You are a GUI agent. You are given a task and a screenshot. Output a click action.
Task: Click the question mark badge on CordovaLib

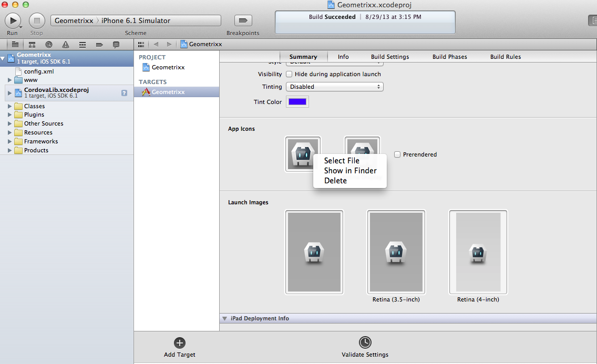[124, 93]
